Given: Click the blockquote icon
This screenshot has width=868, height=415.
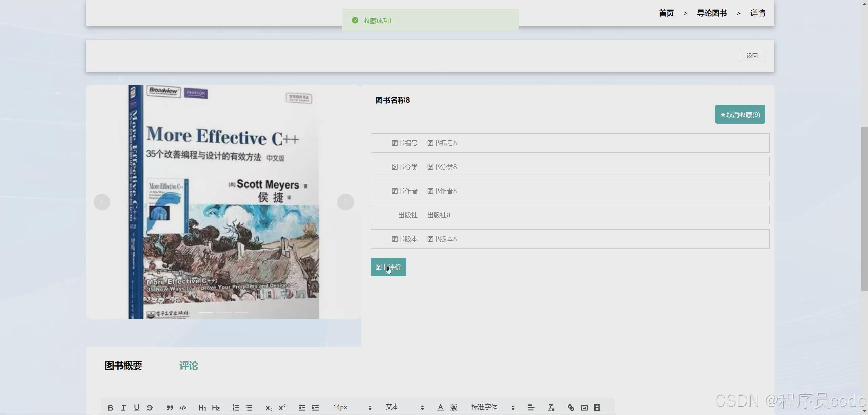Looking at the screenshot, I should pyautogui.click(x=170, y=408).
